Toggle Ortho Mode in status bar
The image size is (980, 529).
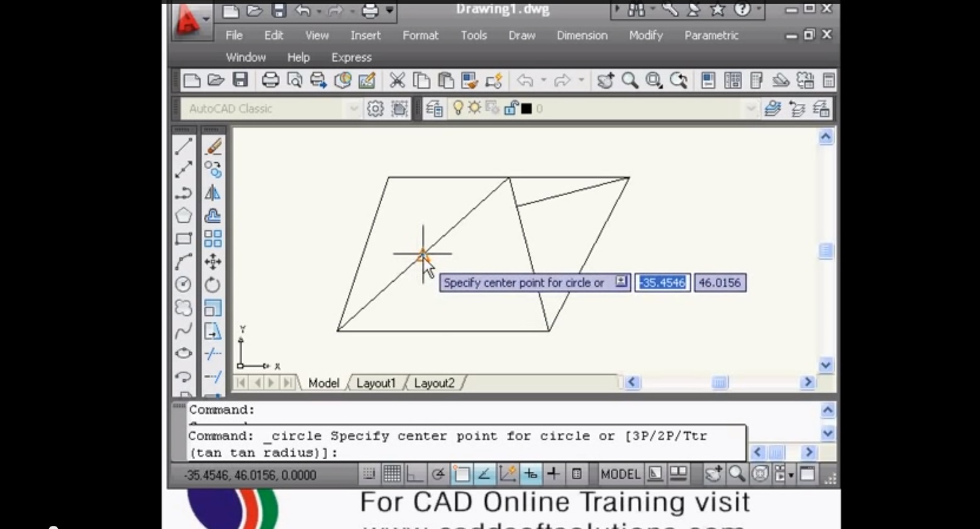(415, 474)
